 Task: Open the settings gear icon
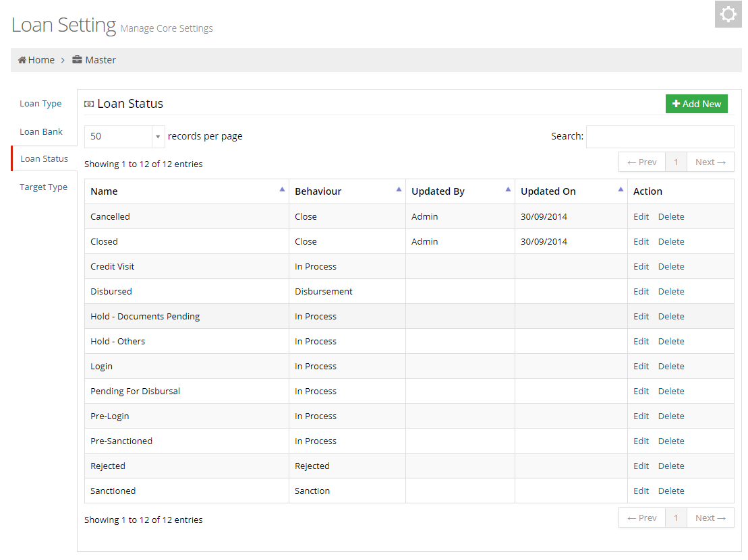coord(728,14)
